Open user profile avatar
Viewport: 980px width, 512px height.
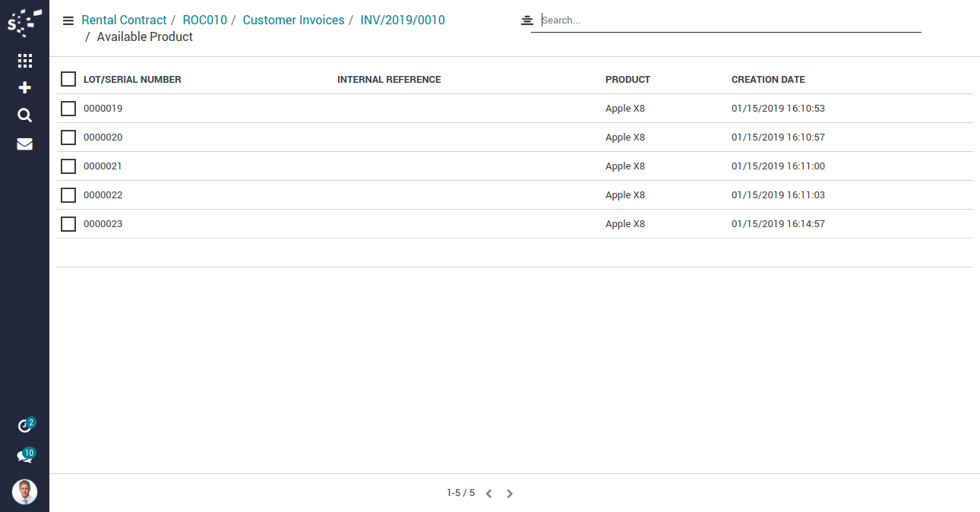tap(24, 491)
